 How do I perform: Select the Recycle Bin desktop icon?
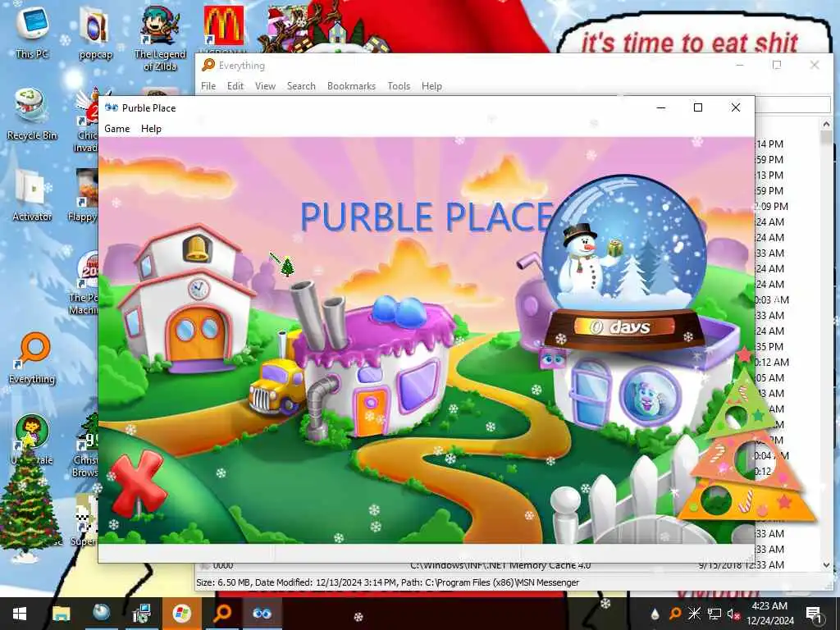[x=32, y=114]
